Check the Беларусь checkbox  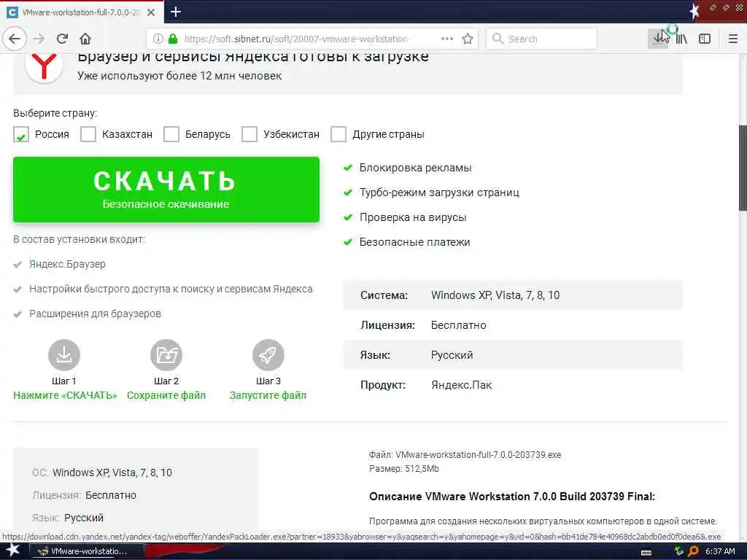tap(171, 134)
